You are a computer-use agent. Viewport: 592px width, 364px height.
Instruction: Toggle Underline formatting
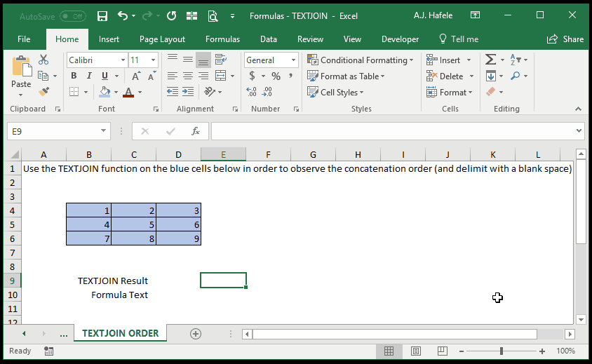pos(105,76)
